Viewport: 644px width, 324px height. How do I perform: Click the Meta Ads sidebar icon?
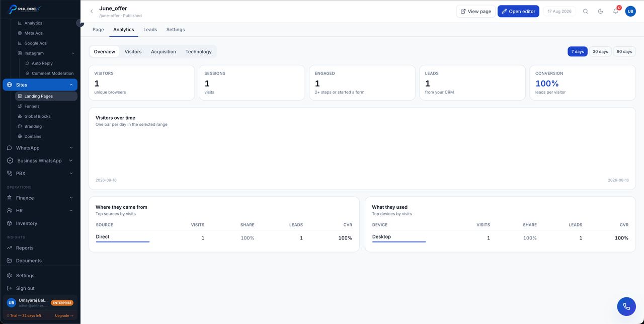pos(20,33)
